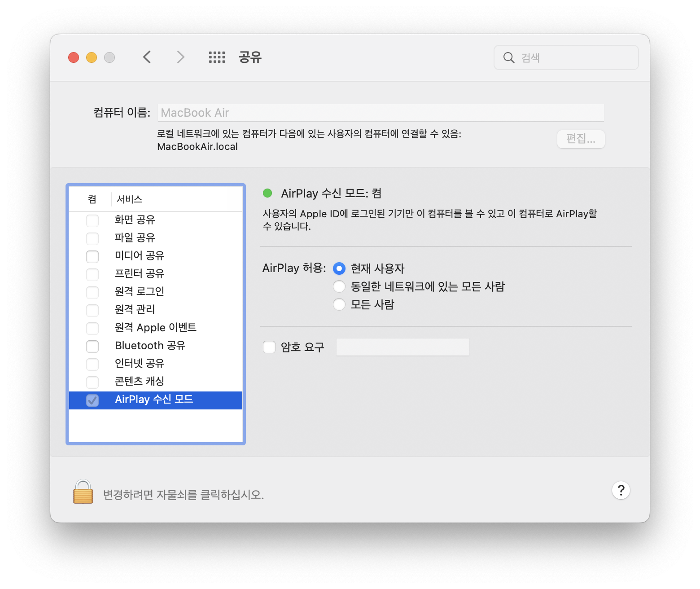Show all preferences grid icon
The width and height of the screenshot is (700, 589).
[x=217, y=57]
